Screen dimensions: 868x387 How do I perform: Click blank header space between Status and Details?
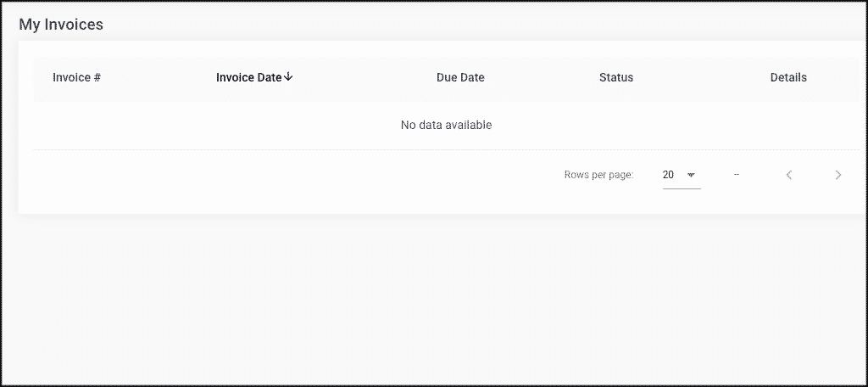coord(702,77)
